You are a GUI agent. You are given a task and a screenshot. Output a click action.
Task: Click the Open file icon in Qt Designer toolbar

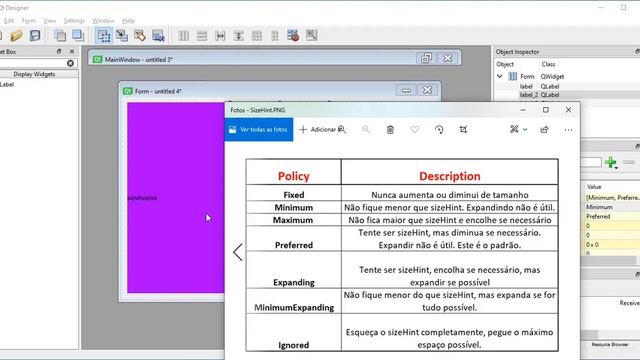[x=17, y=36]
